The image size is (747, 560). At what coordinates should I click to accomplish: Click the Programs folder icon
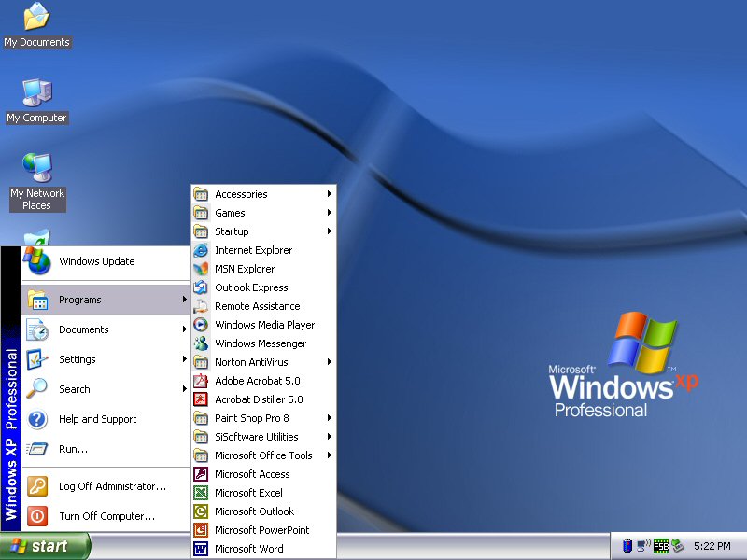37,300
